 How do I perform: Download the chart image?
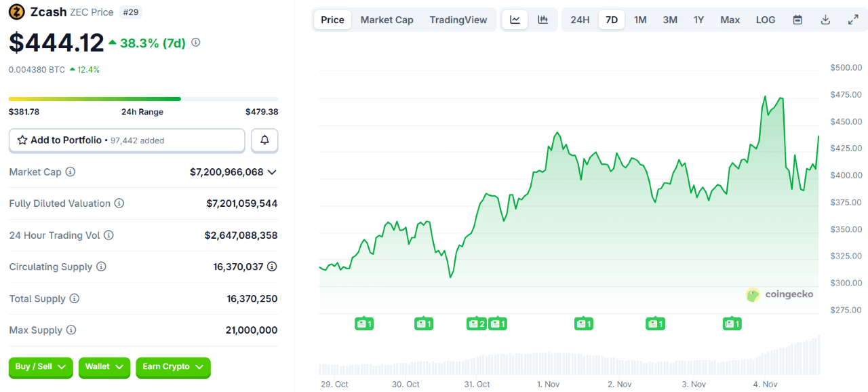[x=825, y=20]
